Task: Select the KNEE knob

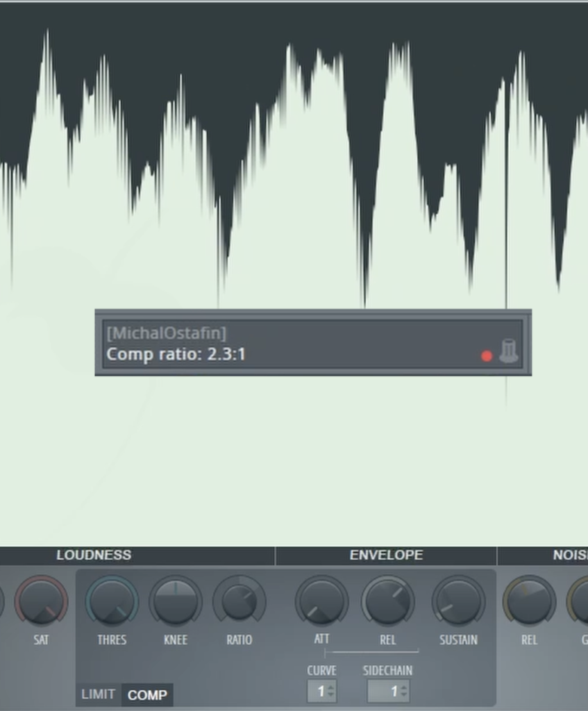Action: coord(176,601)
